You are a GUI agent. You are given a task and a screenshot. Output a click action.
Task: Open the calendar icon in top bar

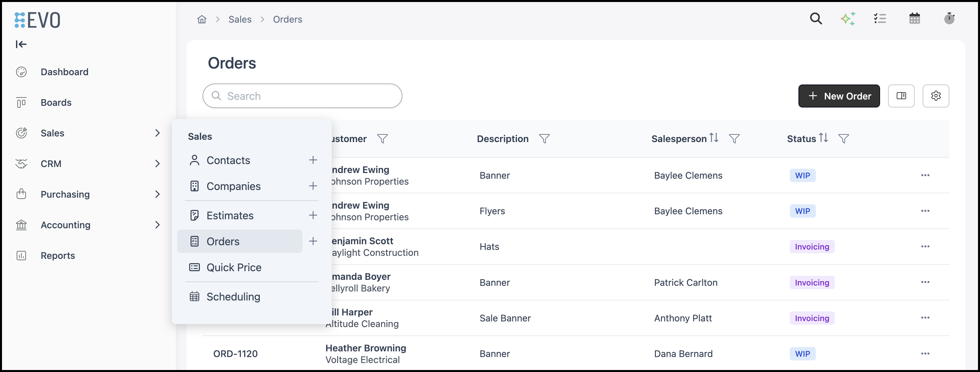[915, 19]
